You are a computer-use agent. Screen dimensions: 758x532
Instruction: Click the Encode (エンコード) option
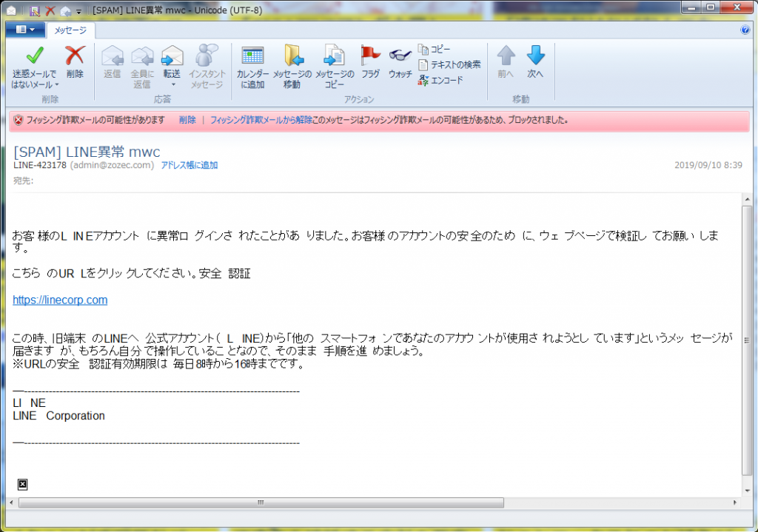(441, 80)
